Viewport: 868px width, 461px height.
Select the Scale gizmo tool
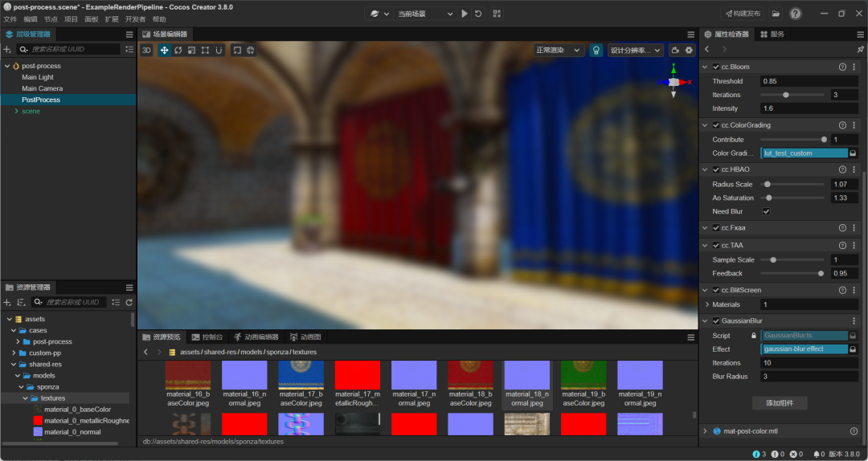(191, 51)
